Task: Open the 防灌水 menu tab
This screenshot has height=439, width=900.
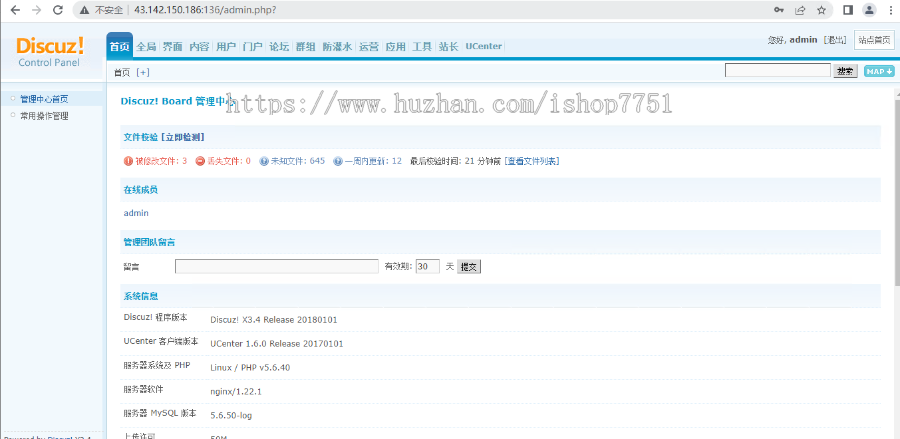Action: pyautogui.click(x=337, y=46)
